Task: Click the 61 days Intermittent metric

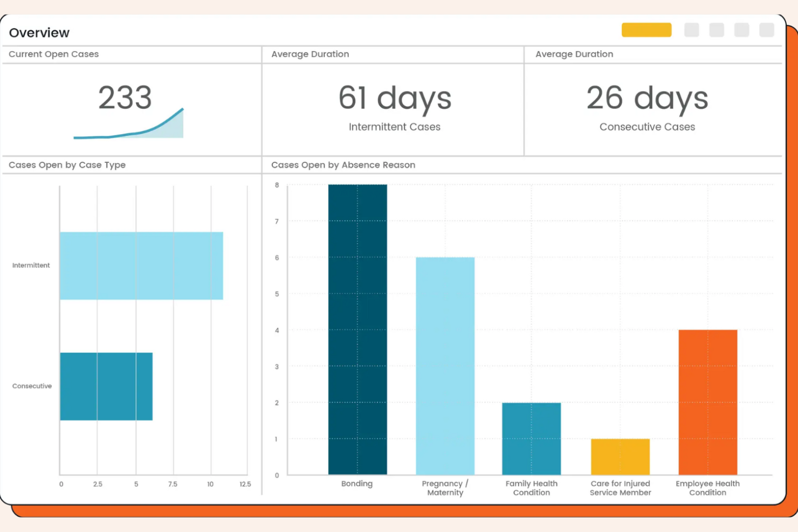Action: (395, 99)
